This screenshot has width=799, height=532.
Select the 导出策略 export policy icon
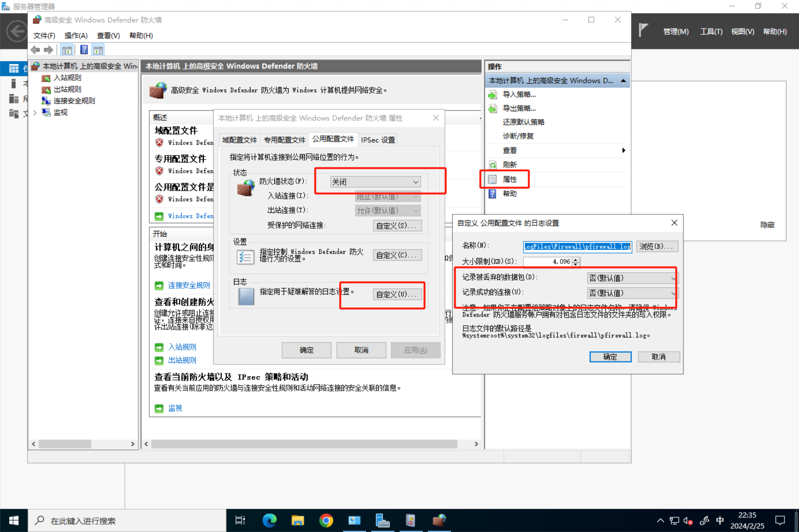[493, 108]
